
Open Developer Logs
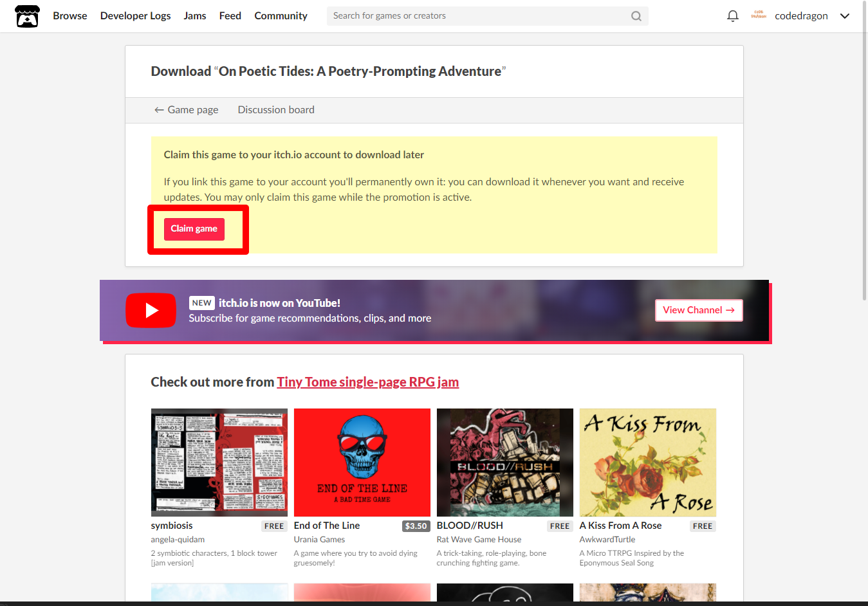[136, 16]
